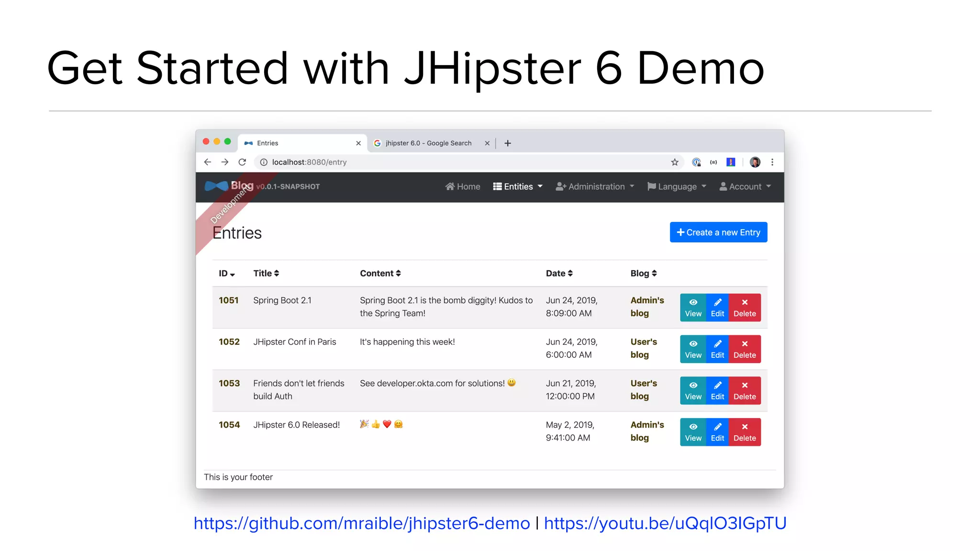Click 'This is your footer' text
The width and height of the screenshot is (980, 551).
pos(238,477)
